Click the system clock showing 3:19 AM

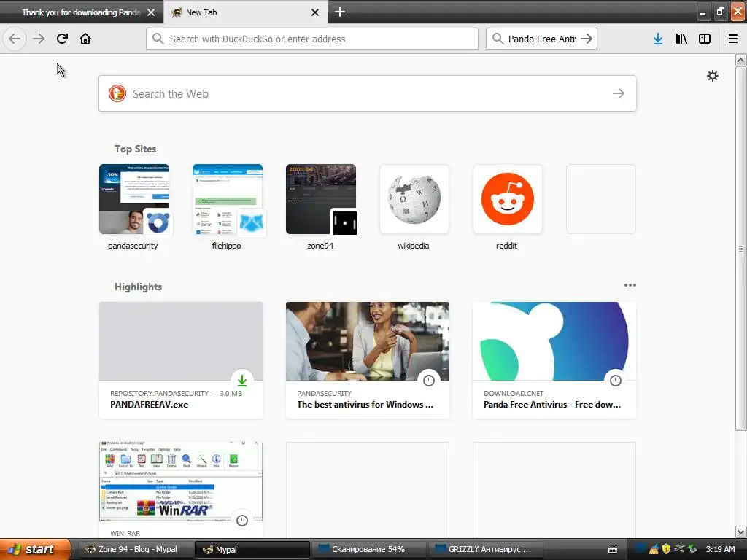pos(720,549)
